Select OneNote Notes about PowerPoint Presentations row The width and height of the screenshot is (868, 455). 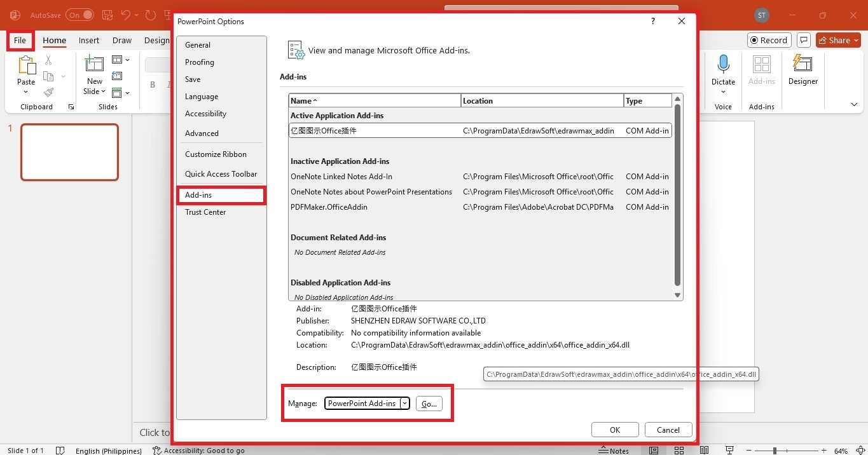480,192
